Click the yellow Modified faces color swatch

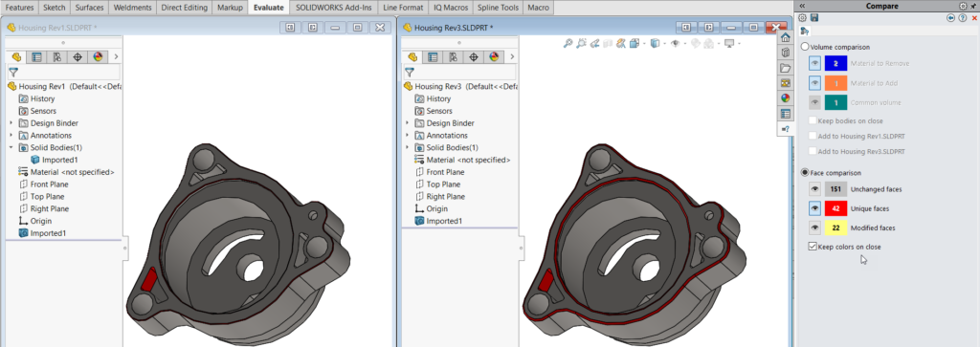tap(835, 228)
